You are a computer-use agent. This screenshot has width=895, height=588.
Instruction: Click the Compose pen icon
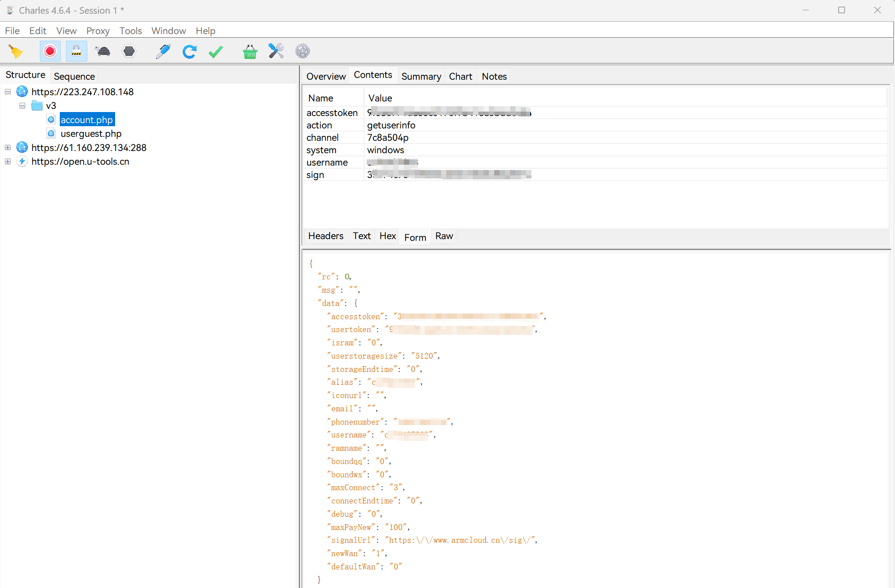tap(163, 51)
